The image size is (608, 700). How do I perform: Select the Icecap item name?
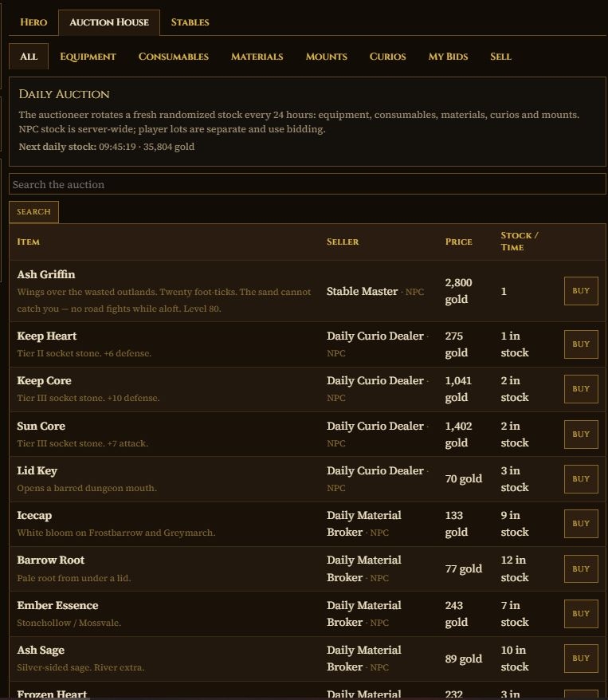[x=34, y=516]
